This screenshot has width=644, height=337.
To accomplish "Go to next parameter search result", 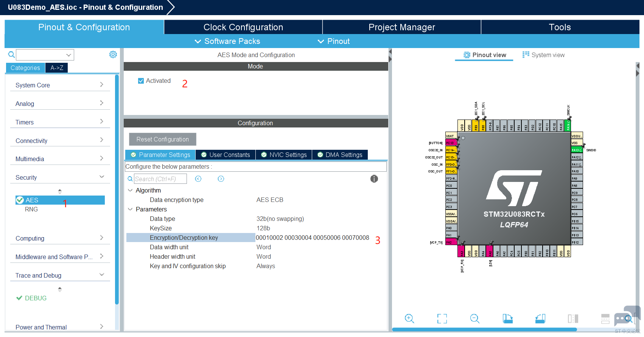I will click(x=221, y=179).
